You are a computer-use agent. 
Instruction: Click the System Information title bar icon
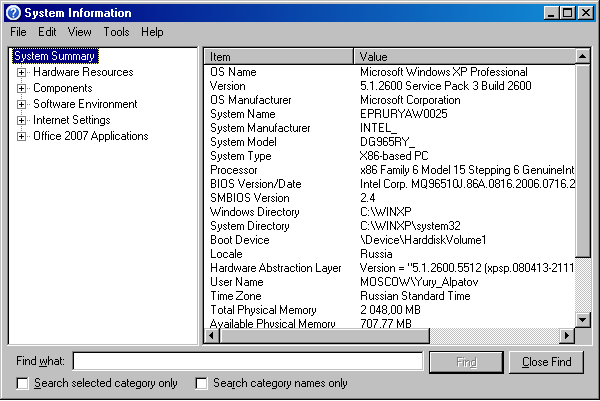pos(13,13)
